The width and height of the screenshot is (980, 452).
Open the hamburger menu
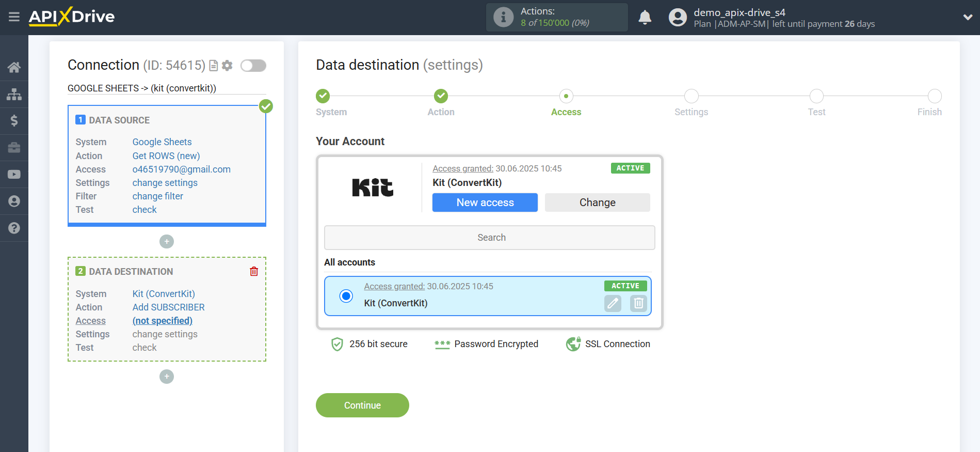[14, 17]
